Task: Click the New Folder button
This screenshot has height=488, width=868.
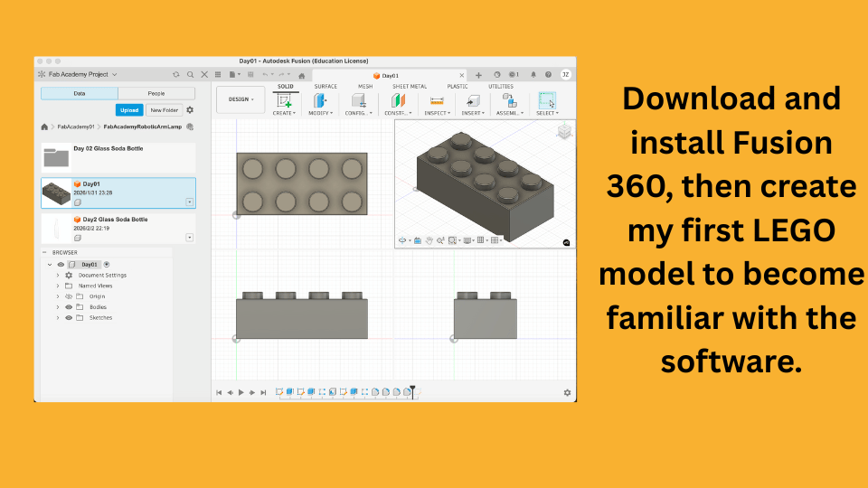Action: tap(165, 110)
